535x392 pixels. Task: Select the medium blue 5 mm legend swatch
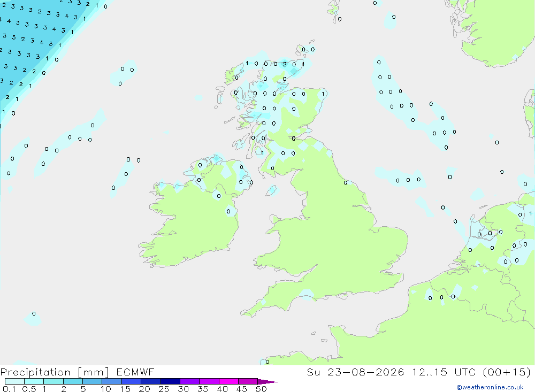pos(93,381)
